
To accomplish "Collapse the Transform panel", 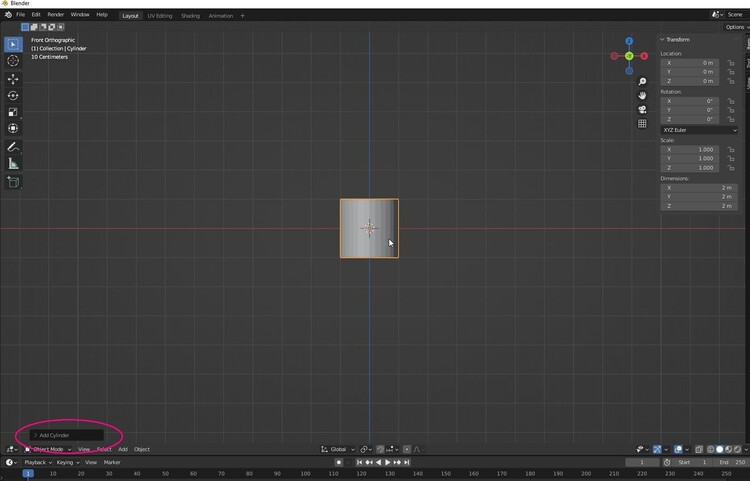I will coord(662,40).
